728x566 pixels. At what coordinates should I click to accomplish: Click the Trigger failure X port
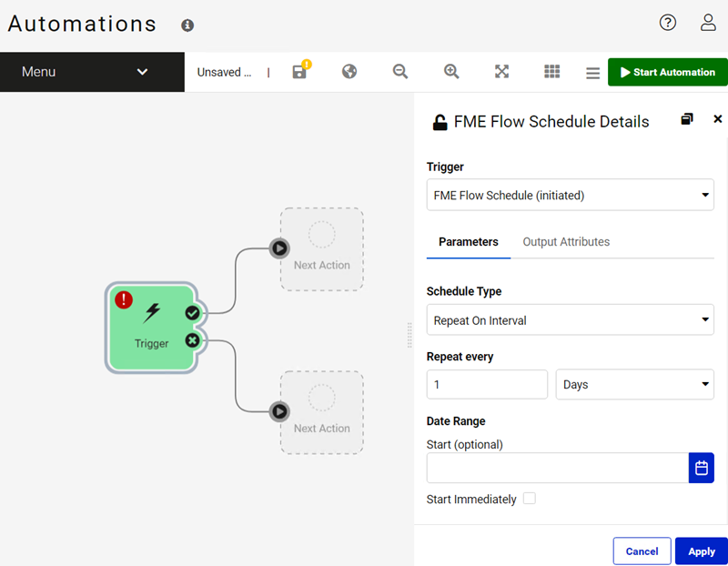pyautogui.click(x=192, y=341)
